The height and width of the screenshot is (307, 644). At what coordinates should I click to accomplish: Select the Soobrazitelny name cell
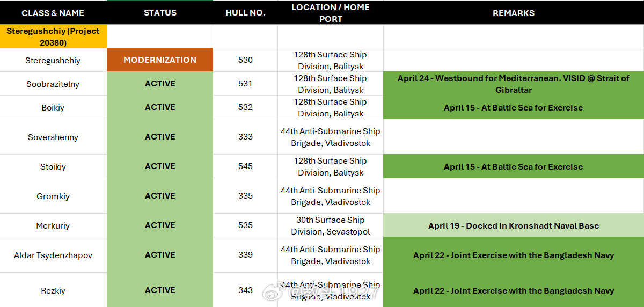[53, 84]
